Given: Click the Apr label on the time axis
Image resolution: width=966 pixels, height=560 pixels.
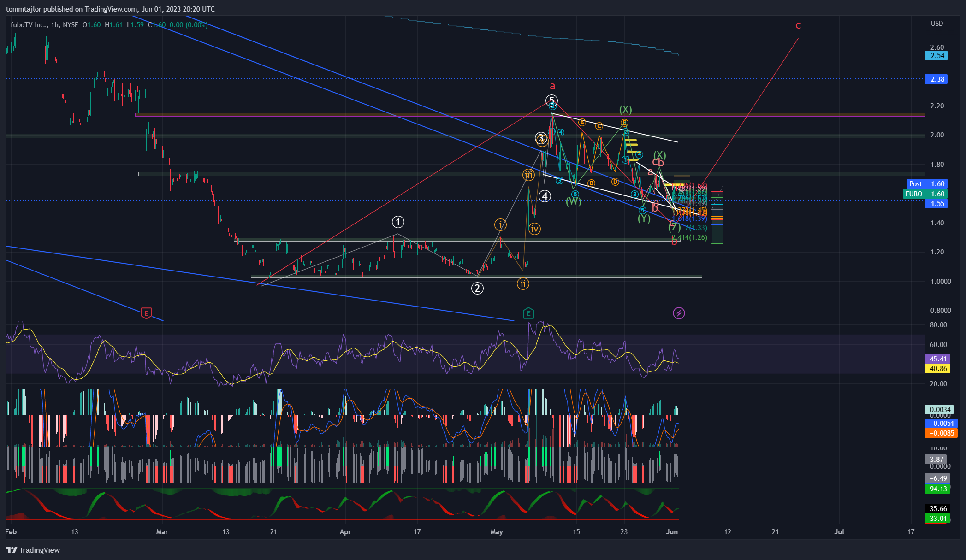Looking at the screenshot, I should pyautogui.click(x=345, y=532).
